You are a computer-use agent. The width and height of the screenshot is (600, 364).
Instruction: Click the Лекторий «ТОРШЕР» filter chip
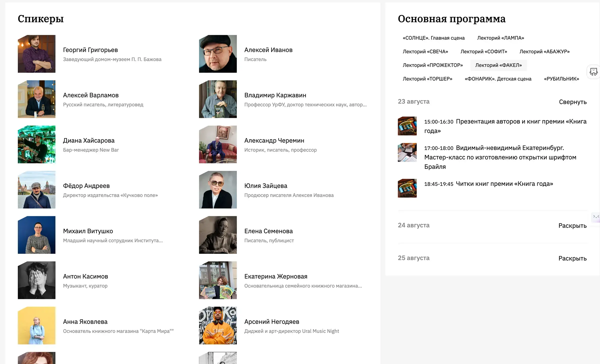pos(427,79)
